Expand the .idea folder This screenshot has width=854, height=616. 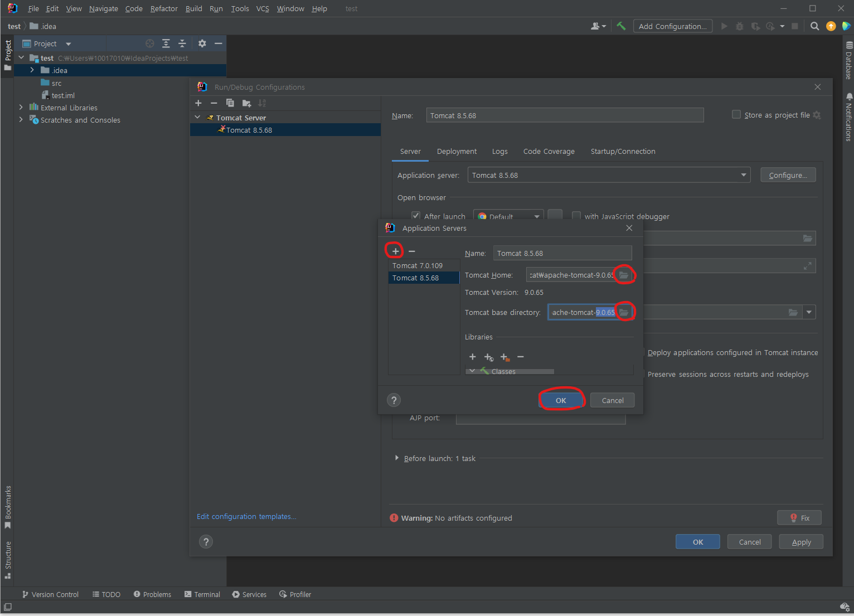click(32, 70)
